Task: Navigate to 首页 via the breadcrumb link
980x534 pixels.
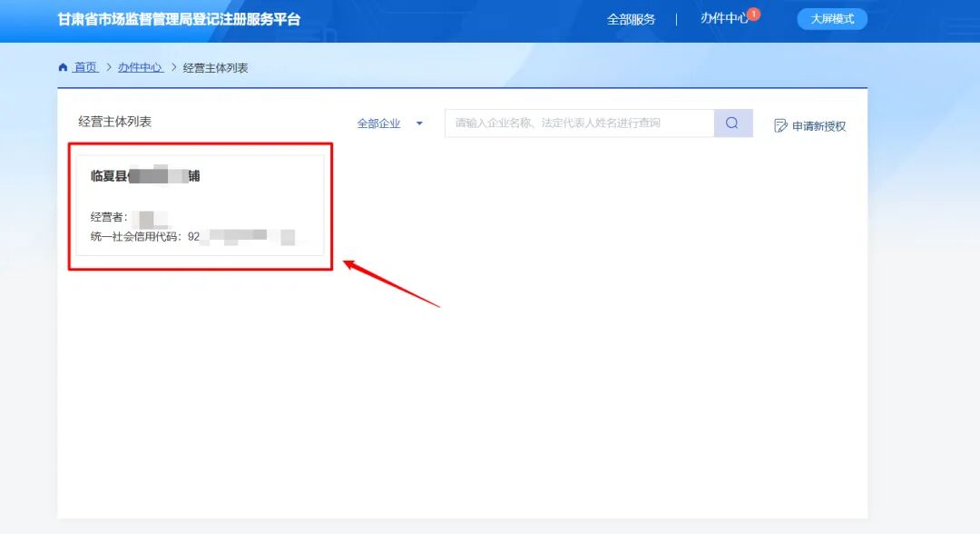Action: [x=84, y=66]
